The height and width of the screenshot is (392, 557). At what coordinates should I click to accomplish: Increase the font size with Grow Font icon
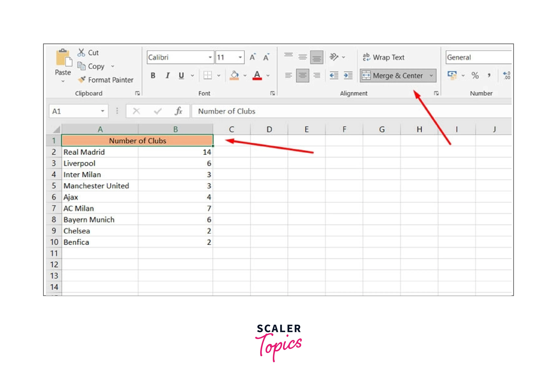253,57
